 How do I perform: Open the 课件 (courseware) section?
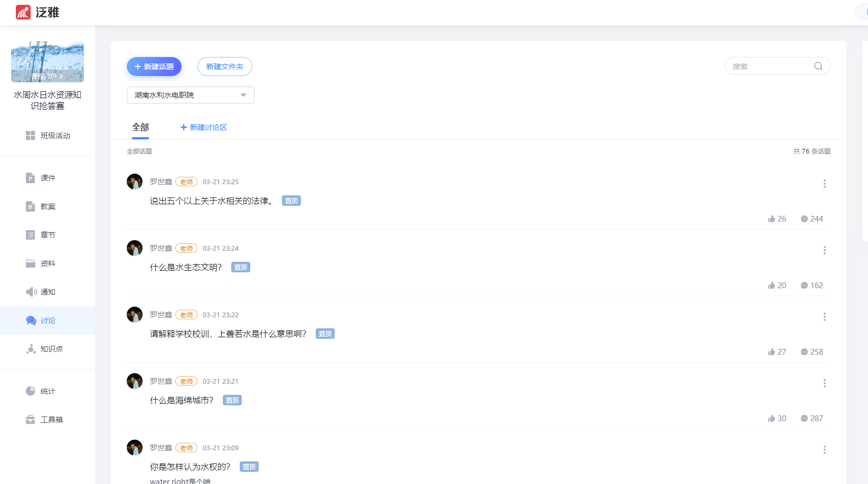(x=47, y=178)
